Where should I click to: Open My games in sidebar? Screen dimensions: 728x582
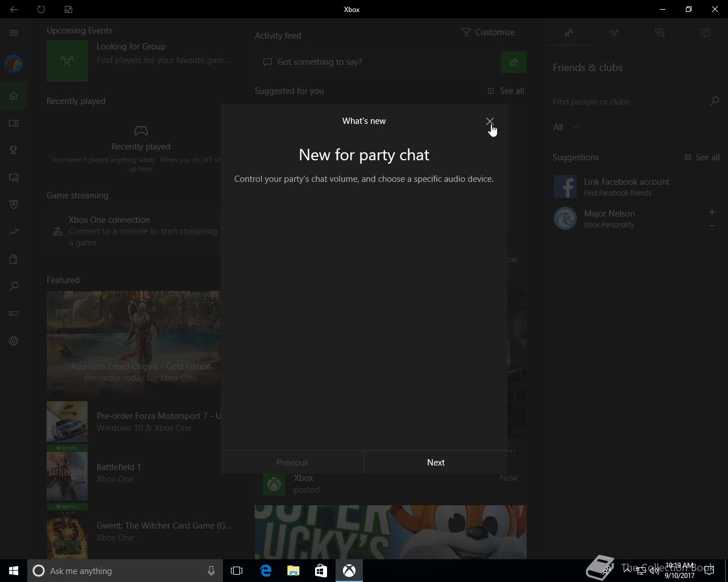pyautogui.click(x=14, y=123)
